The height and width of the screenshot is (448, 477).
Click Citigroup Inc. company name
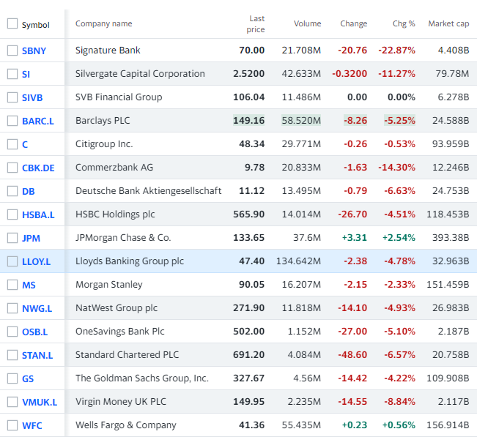104,143
